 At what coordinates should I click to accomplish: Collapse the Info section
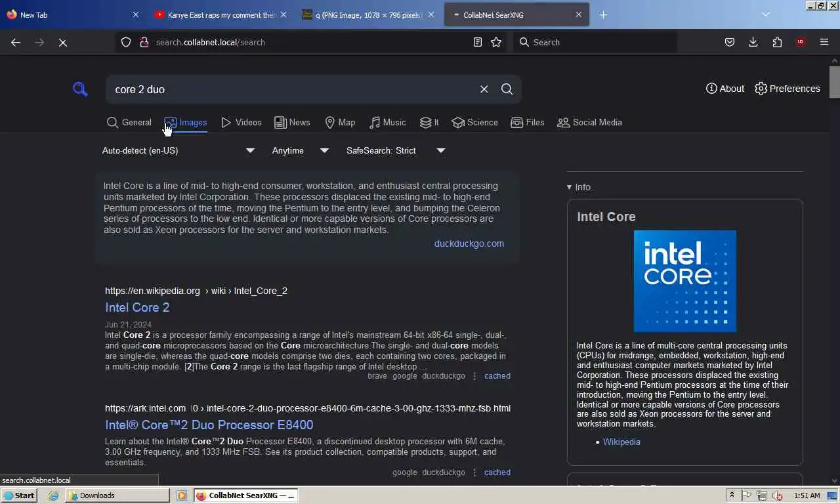click(579, 187)
